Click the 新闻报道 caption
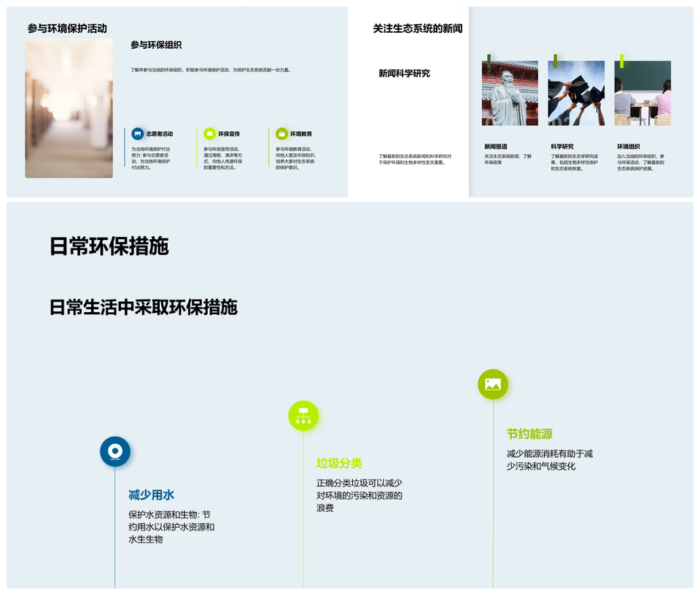 click(496, 147)
